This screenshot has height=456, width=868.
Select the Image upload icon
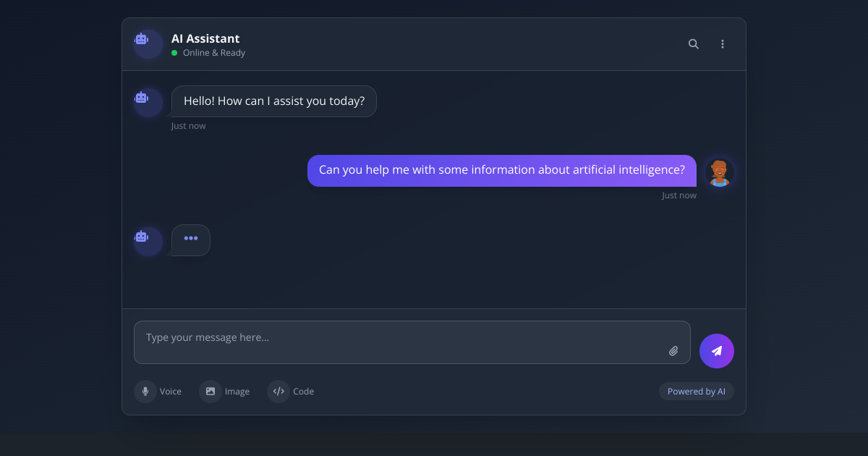point(210,391)
